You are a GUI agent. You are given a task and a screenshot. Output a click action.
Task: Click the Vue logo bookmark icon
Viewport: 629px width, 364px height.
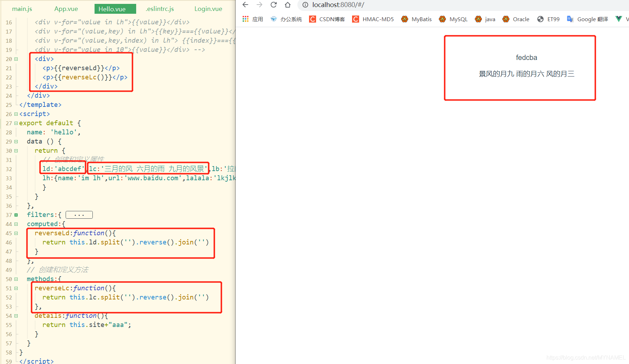[x=619, y=19]
